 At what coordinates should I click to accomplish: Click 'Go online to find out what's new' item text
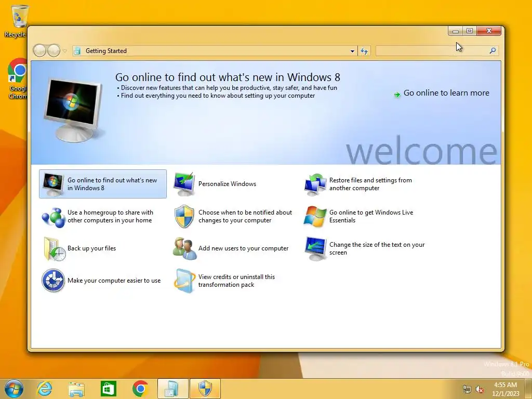click(112, 184)
